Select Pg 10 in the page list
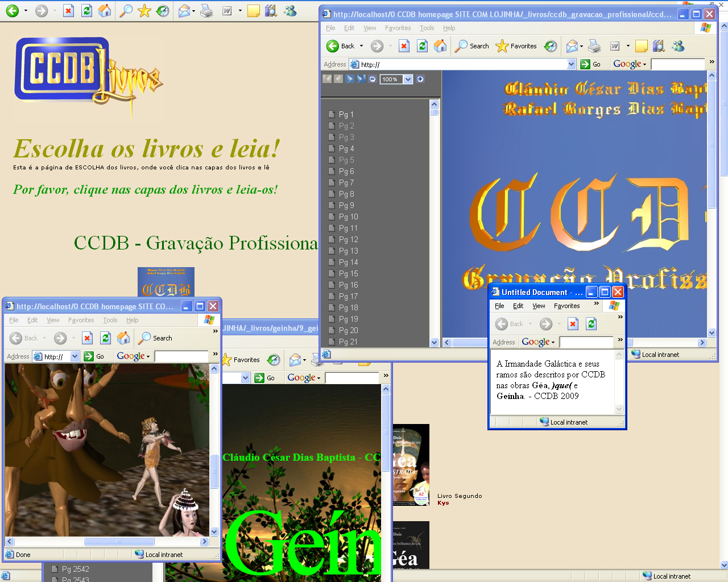This screenshot has width=728, height=582. pos(348,217)
